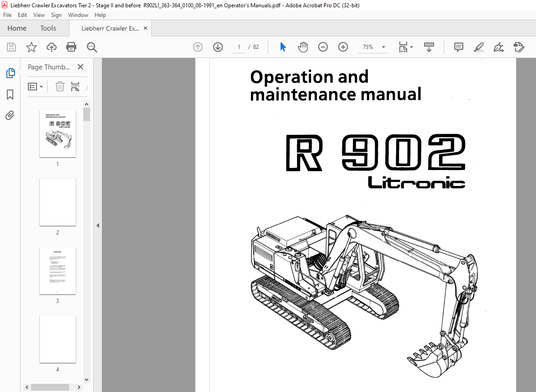This screenshot has width=536, height=392.
Task: Select page 1 thumbnail
Action: (x=58, y=133)
